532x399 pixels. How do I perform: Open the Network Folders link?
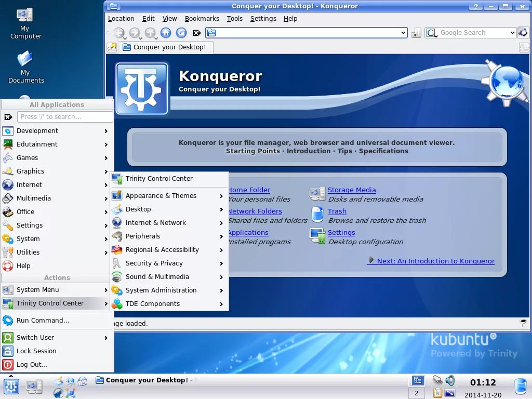[255, 211]
